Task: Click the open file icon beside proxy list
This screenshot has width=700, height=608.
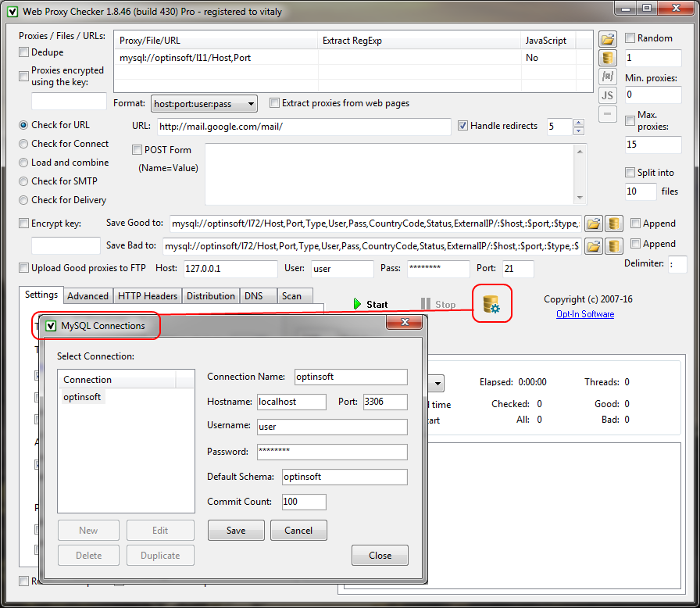Action: pyautogui.click(x=607, y=39)
